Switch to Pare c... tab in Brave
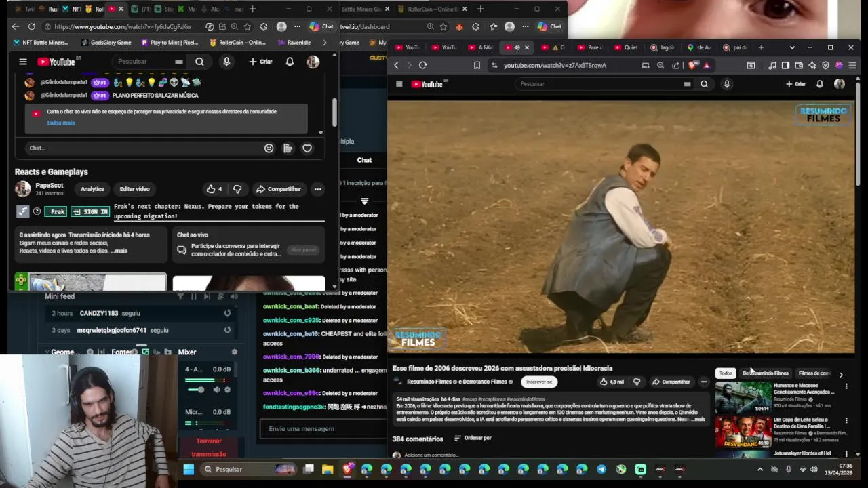 click(x=589, y=47)
